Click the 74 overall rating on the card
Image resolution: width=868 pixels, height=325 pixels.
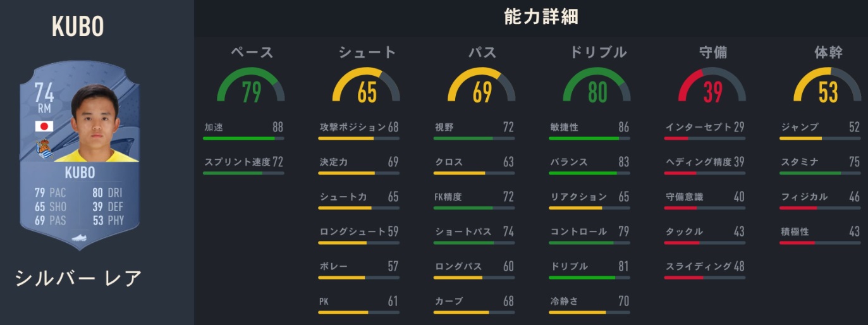click(44, 93)
